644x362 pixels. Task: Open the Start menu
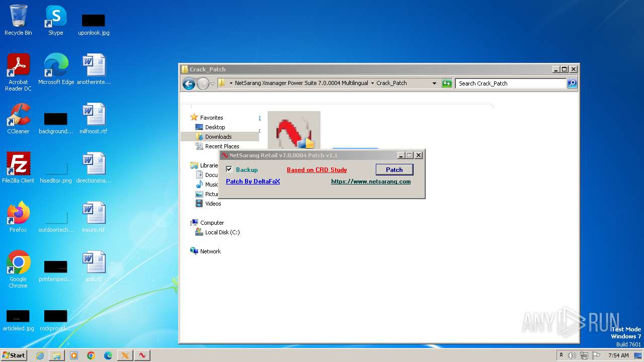pyautogui.click(x=14, y=355)
